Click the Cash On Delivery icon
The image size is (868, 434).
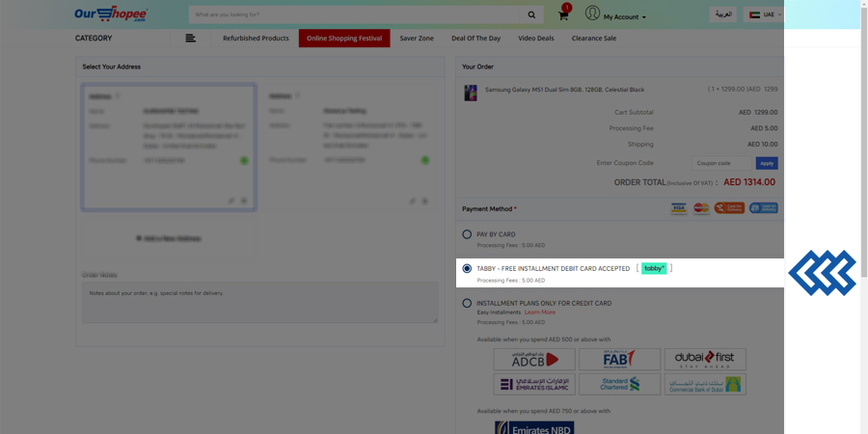pos(729,208)
